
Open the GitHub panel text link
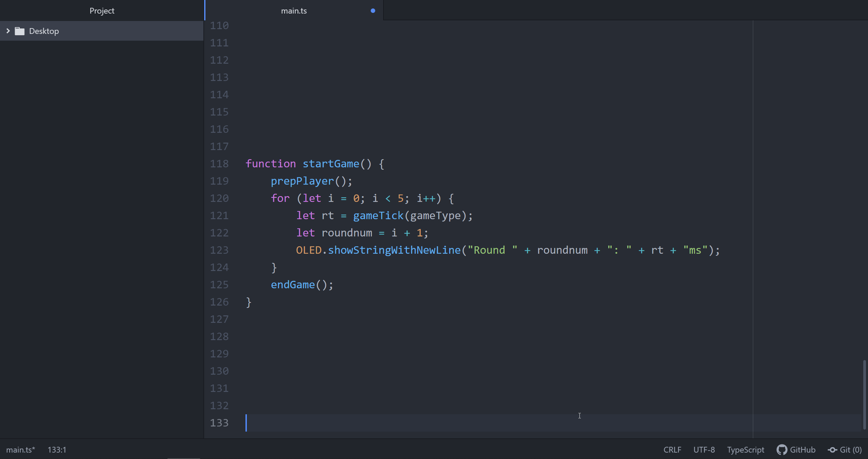(802, 450)
